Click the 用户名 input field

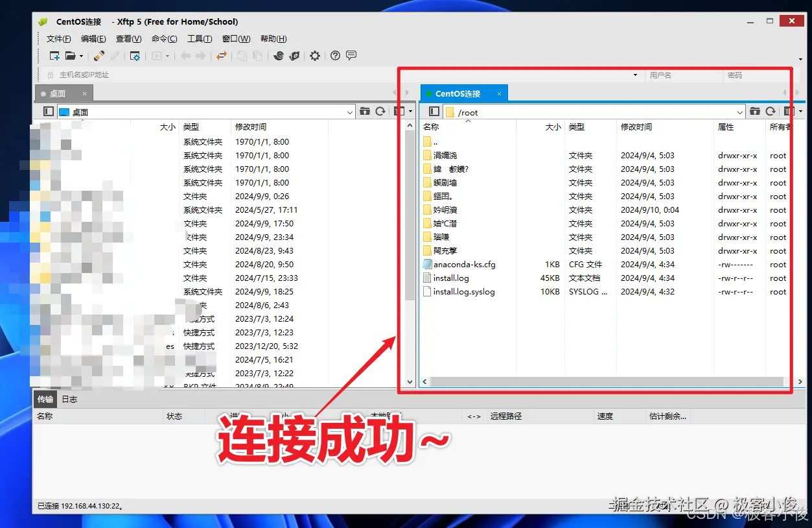pyautogui.click(x=684, y=75)
